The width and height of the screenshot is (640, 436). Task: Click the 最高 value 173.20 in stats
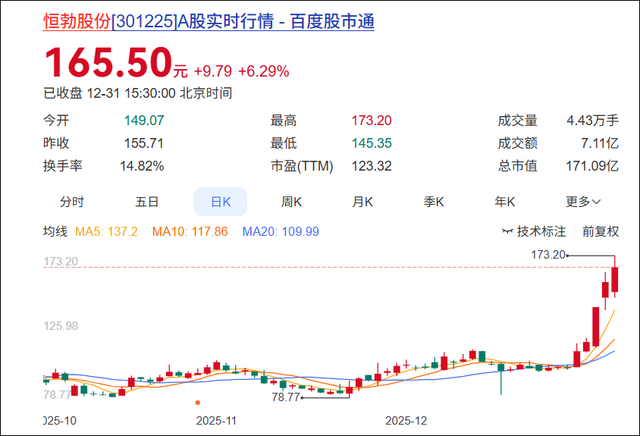371,120
